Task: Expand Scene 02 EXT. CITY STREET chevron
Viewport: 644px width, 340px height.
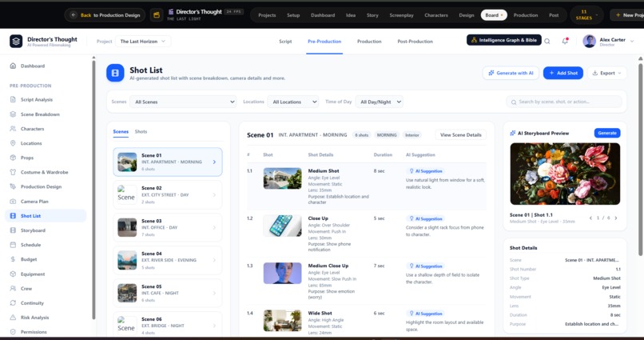Action: click(214, 195)
